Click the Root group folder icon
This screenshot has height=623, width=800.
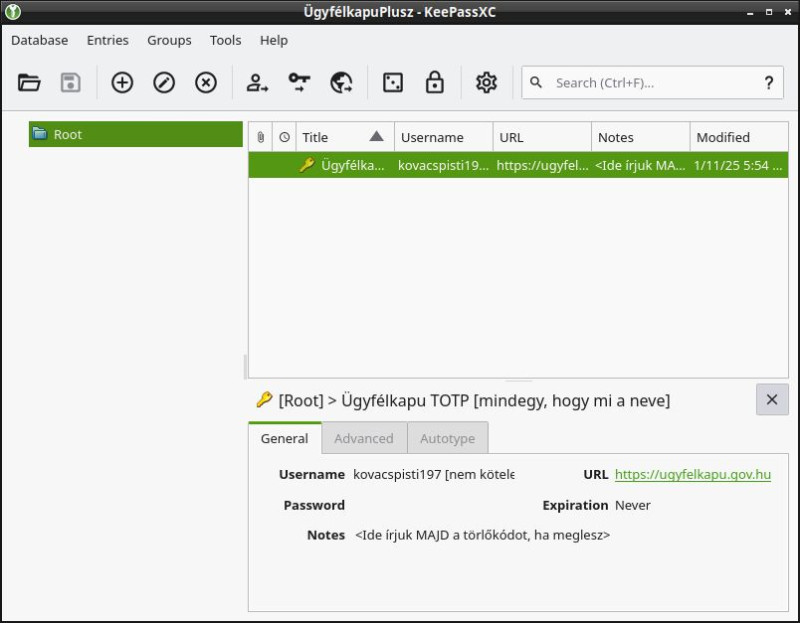click(x=40, y=134)
